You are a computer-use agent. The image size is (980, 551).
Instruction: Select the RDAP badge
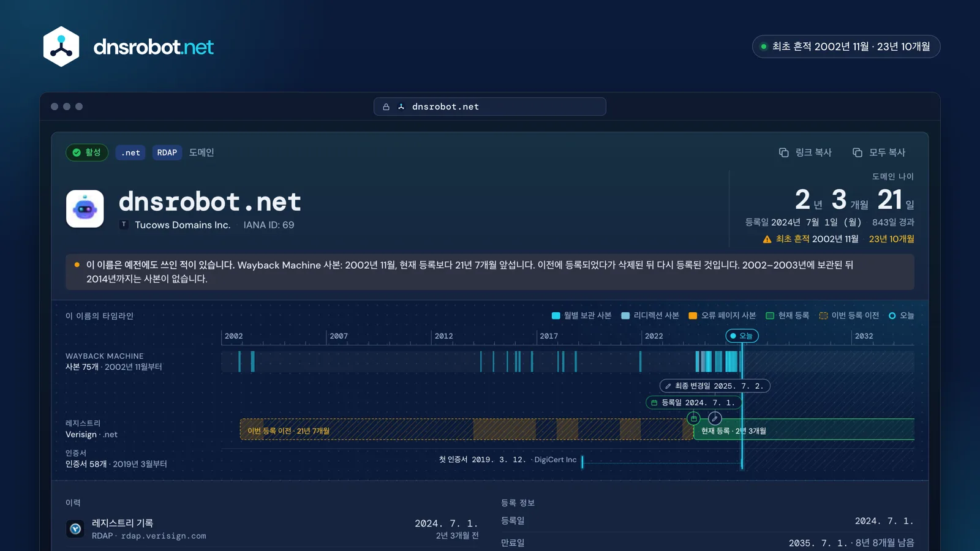coord(167,152)
